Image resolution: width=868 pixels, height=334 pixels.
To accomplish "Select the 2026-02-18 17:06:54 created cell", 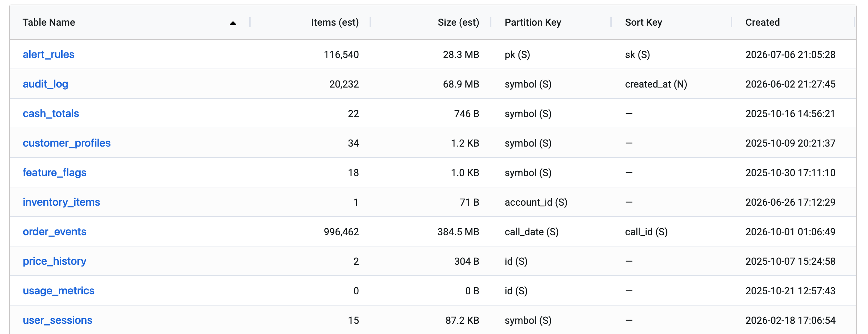I will (790, 320).
